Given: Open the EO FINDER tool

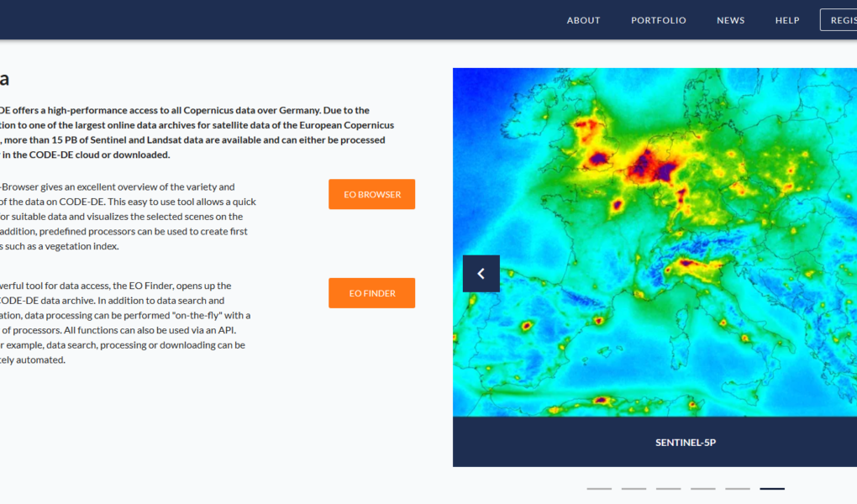Looking at the screenshot, I should (371, 292).
